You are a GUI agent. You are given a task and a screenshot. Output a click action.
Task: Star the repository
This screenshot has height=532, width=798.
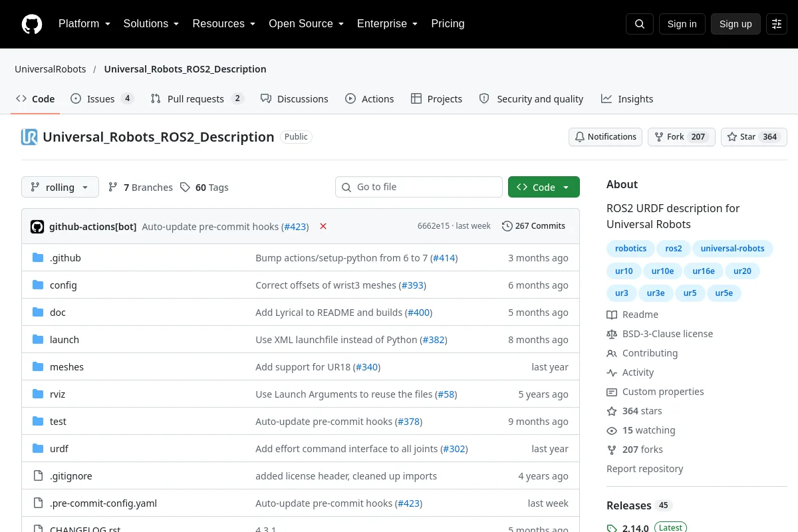tap(754, 137)
